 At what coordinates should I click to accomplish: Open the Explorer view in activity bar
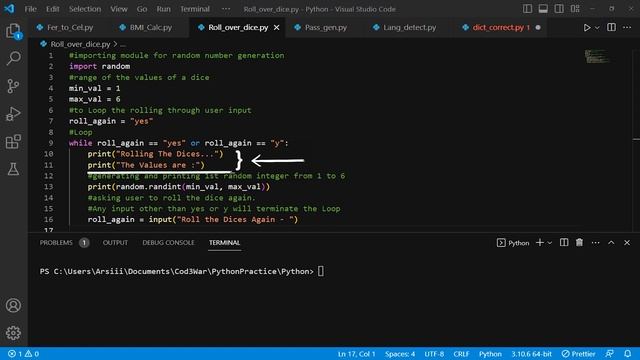coord(13,31)
